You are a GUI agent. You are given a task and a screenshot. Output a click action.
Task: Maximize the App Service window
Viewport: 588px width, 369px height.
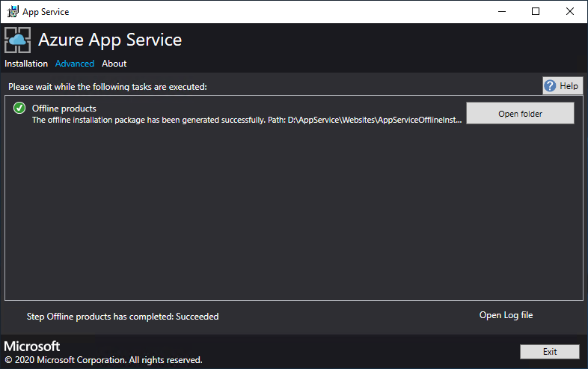pyautogui.click(x=536, y=11)
